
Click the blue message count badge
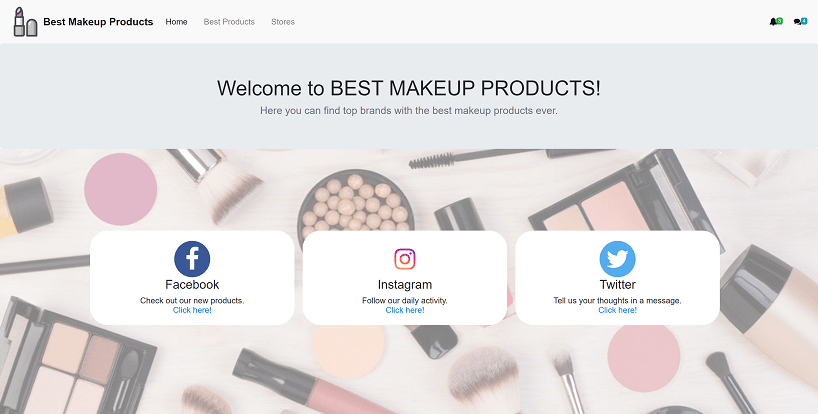click(x=804, y=21)
